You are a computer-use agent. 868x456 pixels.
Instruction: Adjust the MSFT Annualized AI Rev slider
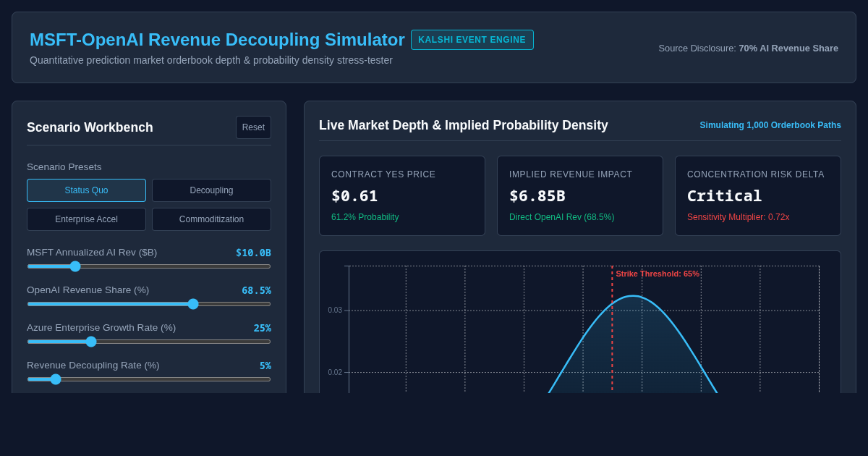[x=149, y=266]
